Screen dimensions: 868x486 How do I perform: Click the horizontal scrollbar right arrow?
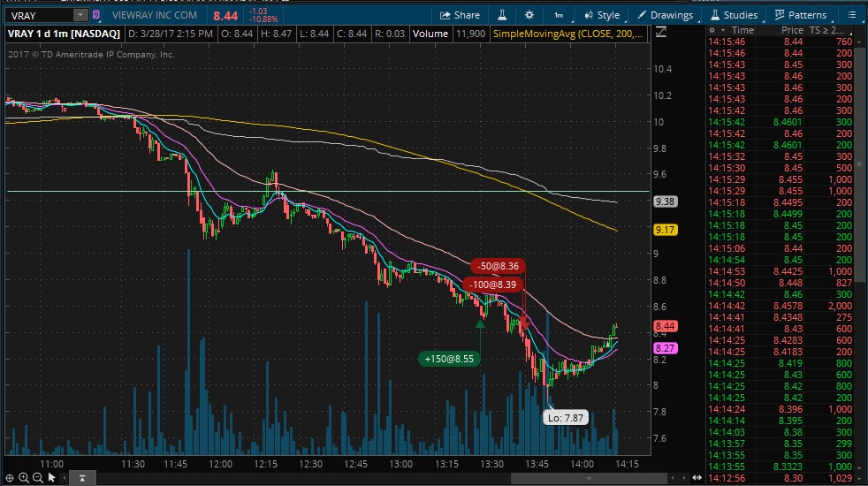pos(684,478)
